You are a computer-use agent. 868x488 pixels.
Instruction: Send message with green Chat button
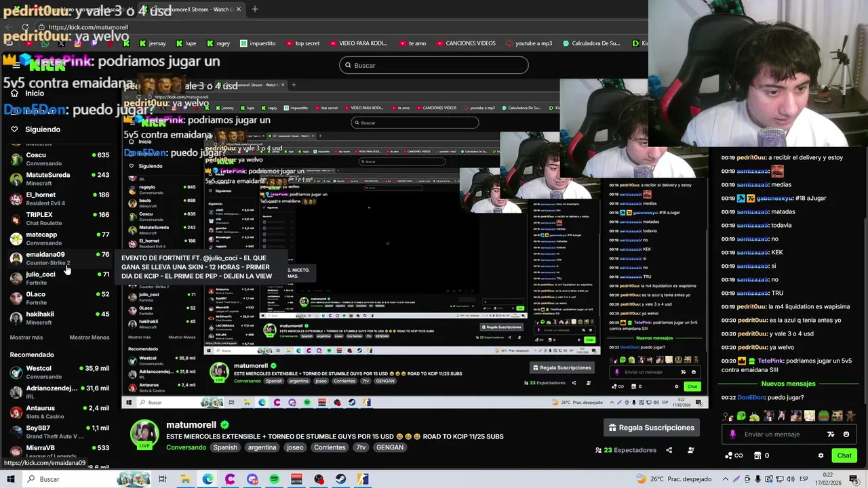844,455
